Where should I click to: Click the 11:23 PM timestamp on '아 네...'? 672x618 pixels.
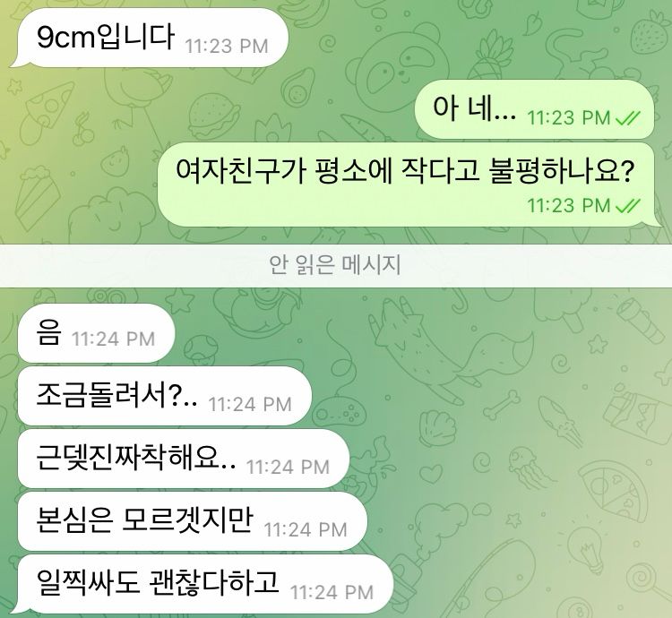click(x=569, y=117)
